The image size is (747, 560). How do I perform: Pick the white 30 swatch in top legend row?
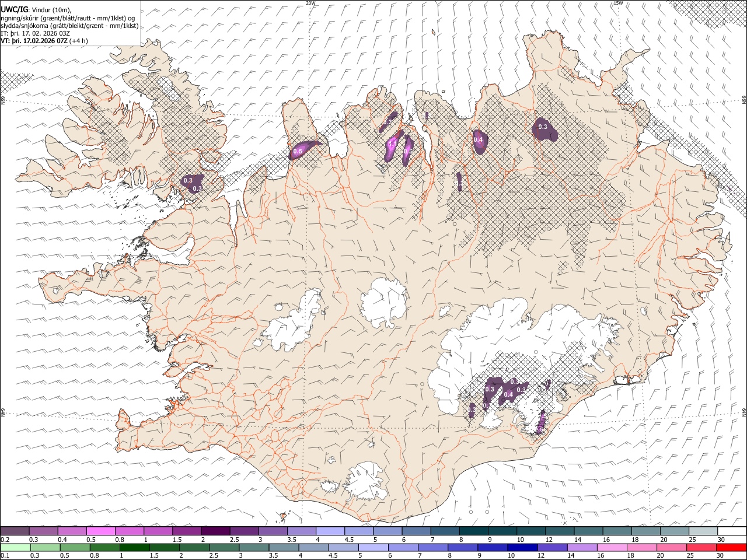click(x=731, y=531)
